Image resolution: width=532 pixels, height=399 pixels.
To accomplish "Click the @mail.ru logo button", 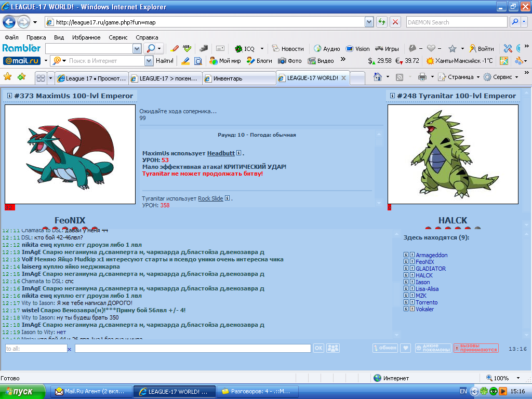I will tap(22, 61).
